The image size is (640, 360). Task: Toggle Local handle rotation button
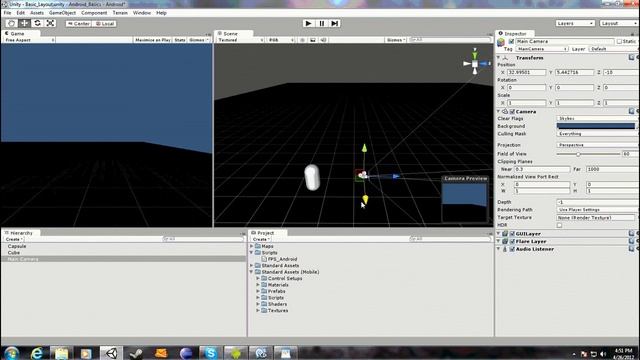point(104,24)
